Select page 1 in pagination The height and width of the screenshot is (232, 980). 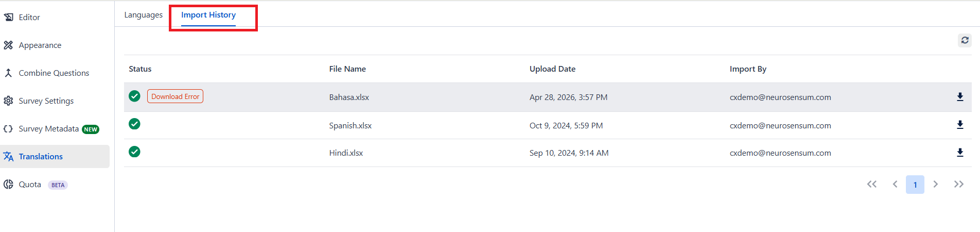coord(915,185)
